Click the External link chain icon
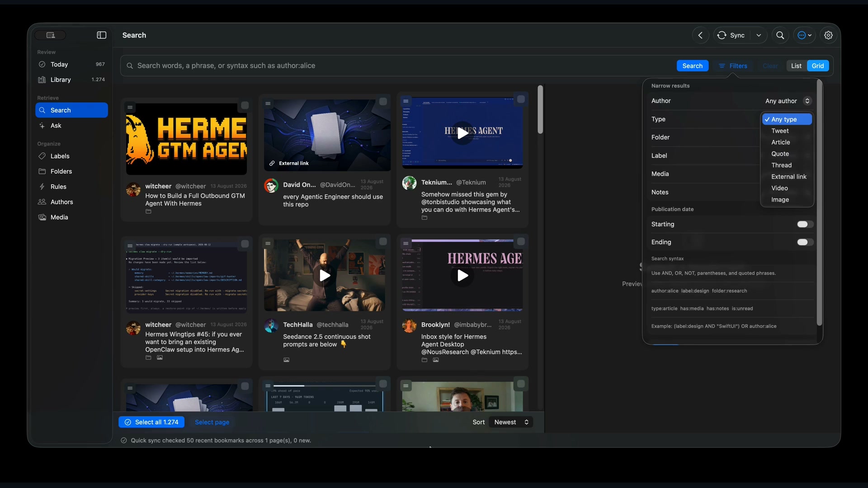 coord(272,164)
